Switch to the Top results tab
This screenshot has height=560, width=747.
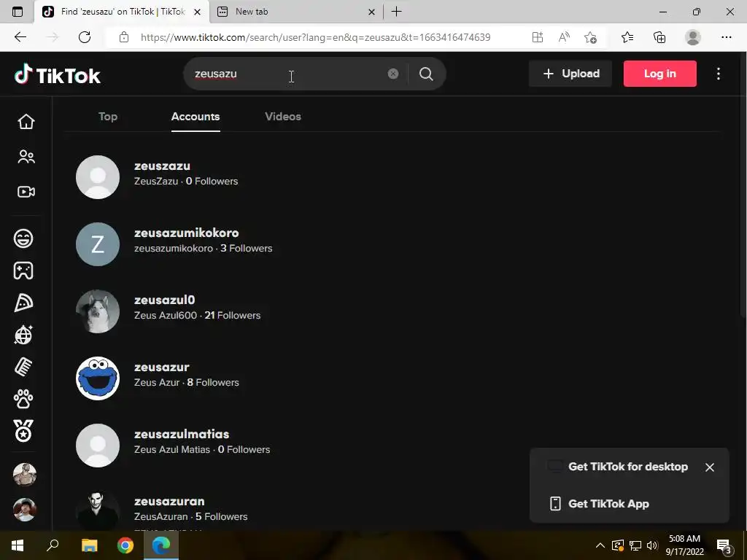point(108,117)
